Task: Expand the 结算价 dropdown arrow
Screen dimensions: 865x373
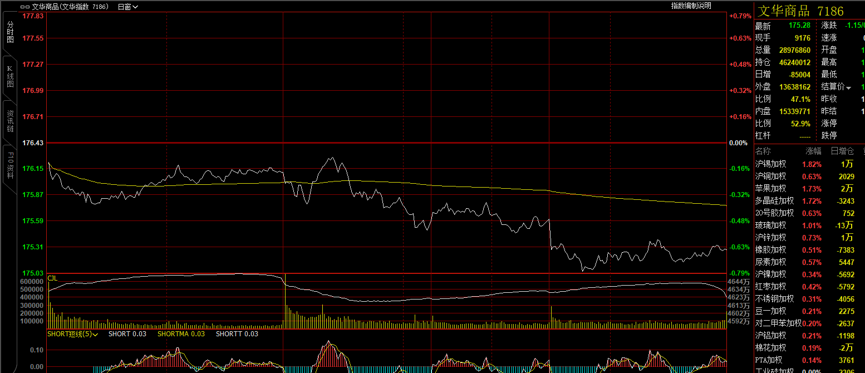Action: tap(848, 87)
